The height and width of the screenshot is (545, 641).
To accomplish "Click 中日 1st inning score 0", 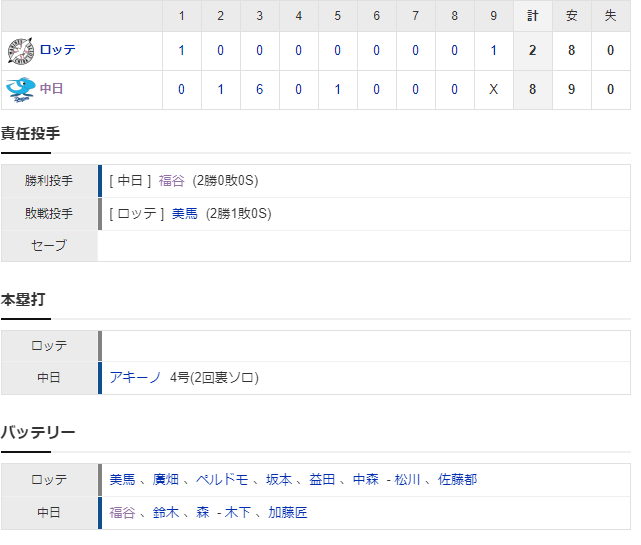I will coord(182,90).
